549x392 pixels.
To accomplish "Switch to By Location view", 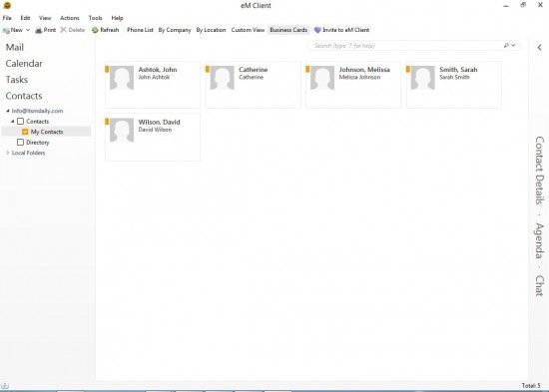I will click(211, 30).
